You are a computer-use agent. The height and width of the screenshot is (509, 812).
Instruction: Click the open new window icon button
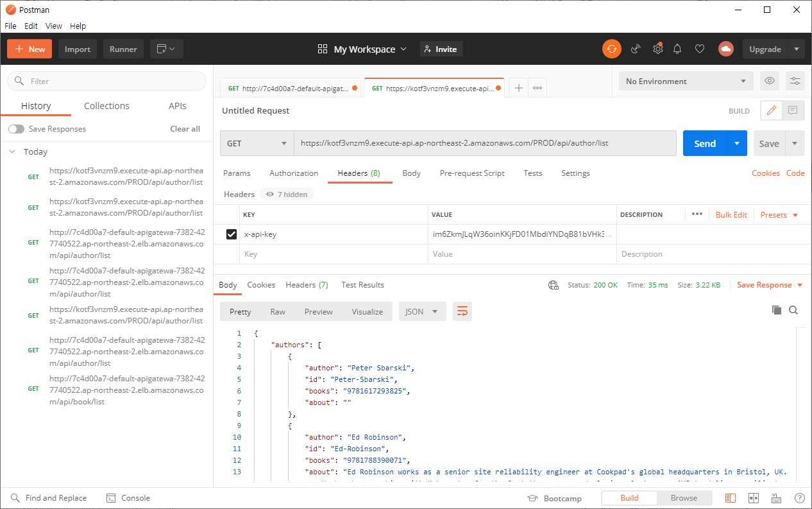167,49
